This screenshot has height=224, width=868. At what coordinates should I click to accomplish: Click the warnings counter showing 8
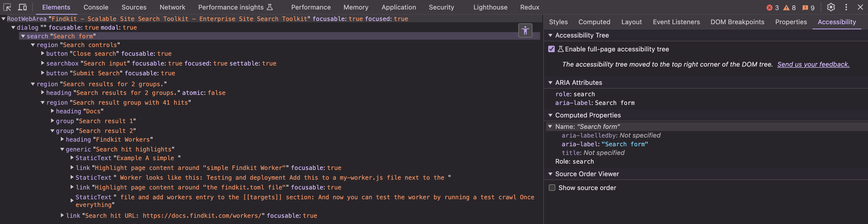[789, 7]
